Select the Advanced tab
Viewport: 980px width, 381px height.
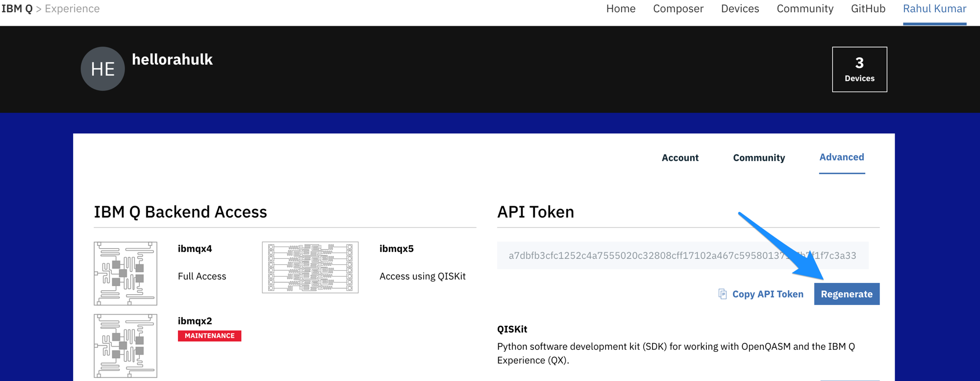point(841,157)
